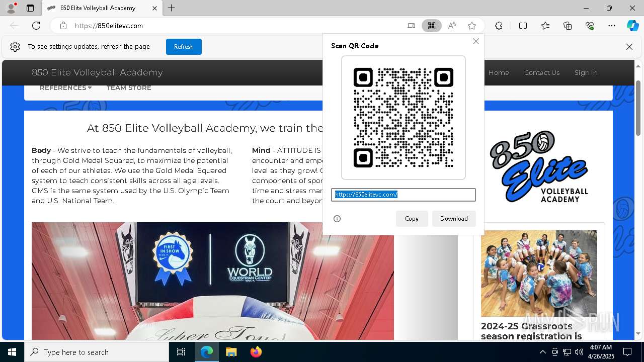644x362 pixels.
Task: Switch to Microsoft Edge in taskbar
Action: point(207,352)
